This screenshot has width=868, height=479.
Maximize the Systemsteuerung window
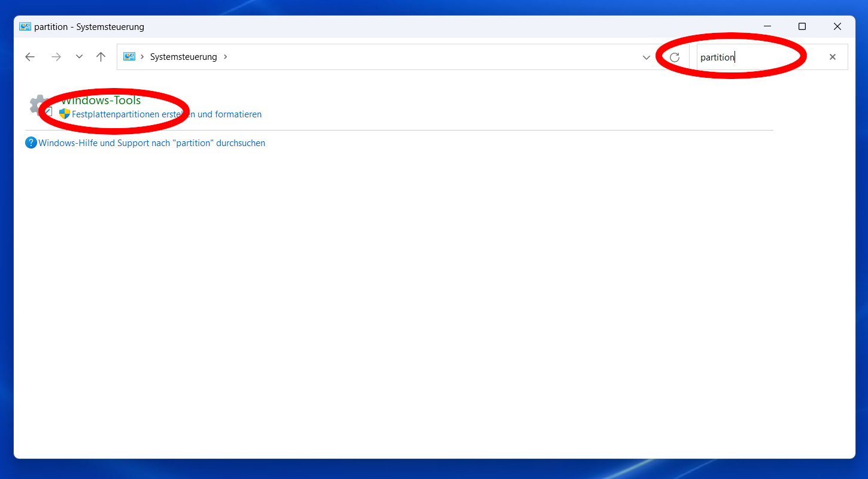(802, 26)
